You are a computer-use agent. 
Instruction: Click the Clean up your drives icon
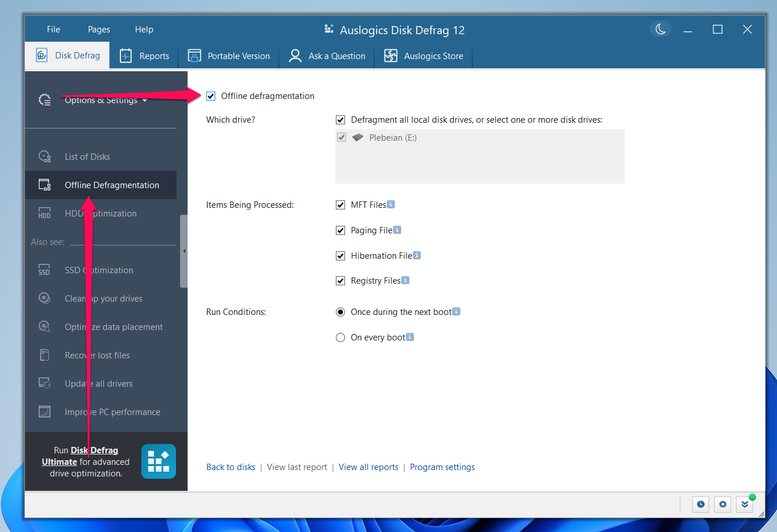click(x=44, y=298)
